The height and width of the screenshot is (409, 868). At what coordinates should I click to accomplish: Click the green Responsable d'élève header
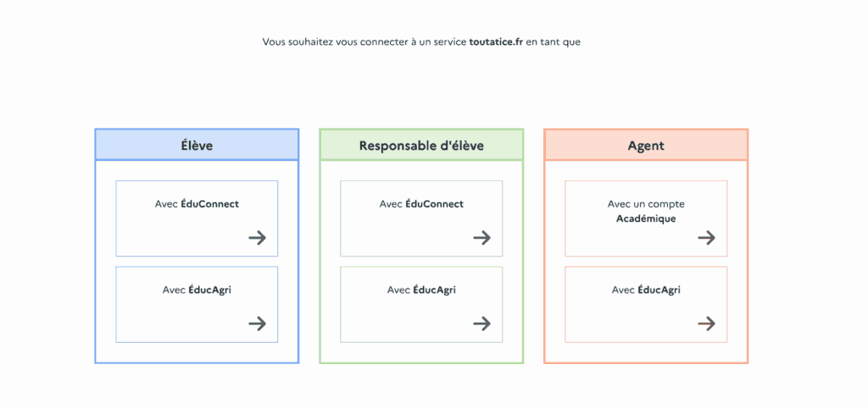[421, 146]
